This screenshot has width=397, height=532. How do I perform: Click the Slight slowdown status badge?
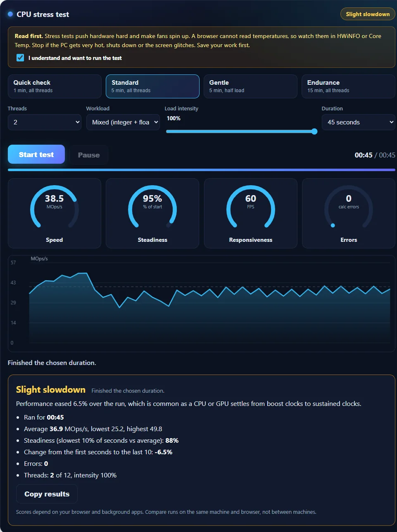[368, 14]
